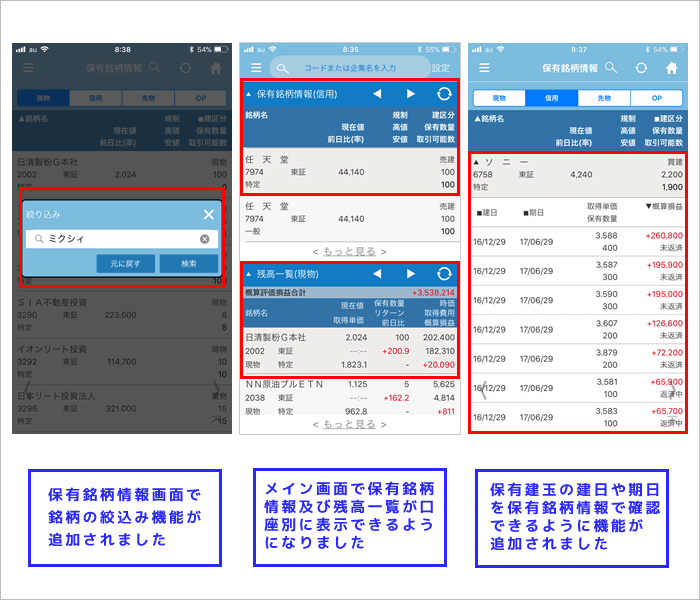Select 任天堂 一般 row in middle screen

click(x=350, y=219)
